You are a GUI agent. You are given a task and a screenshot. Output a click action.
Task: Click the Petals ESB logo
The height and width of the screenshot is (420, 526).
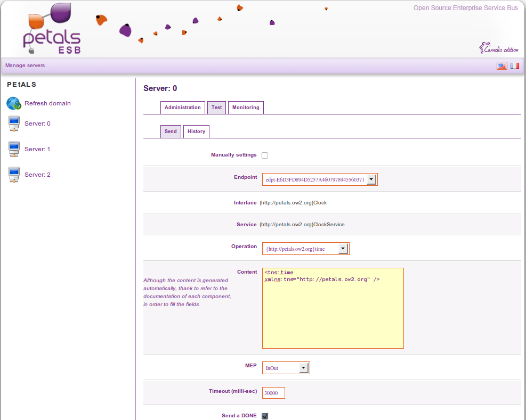pos(52,29)
